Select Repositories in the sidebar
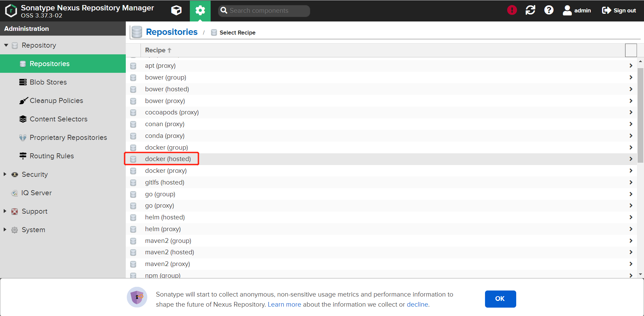The width and height of the screenshot is (644, 316). click(63, 64)
